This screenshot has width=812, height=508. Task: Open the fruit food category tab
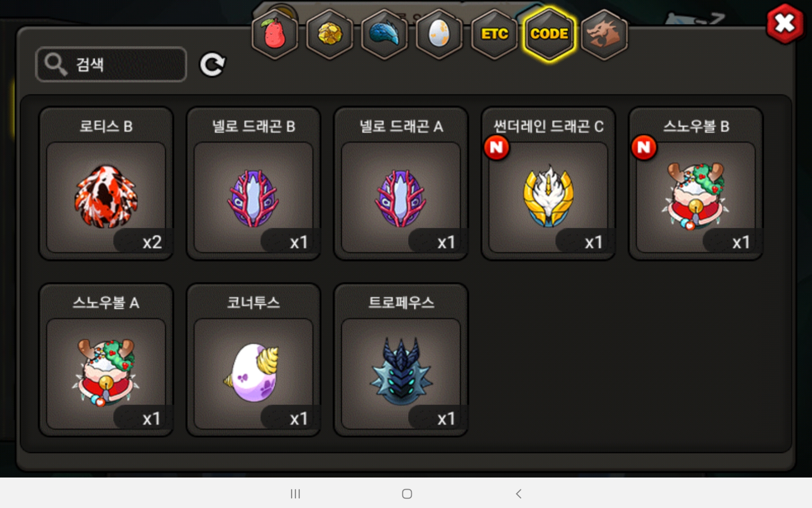pos(275,34)
